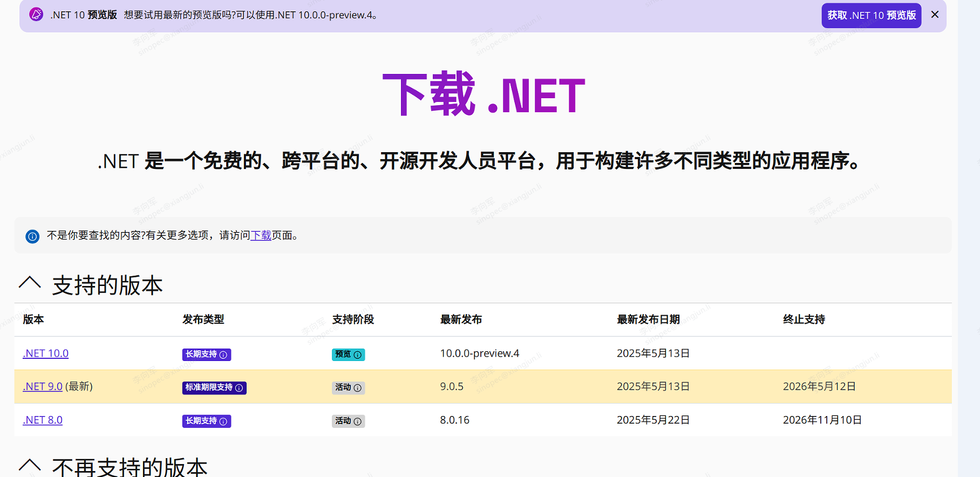The width and height of the screenshot is (980, 477).
Task: Select 2025年5月13日 date in .NET 10.0 row
Action: point(654,353)
